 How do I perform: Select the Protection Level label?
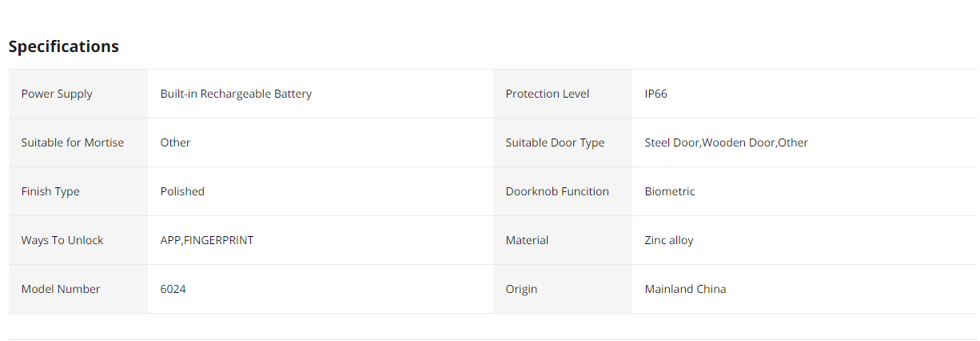(x=548, y=94)
